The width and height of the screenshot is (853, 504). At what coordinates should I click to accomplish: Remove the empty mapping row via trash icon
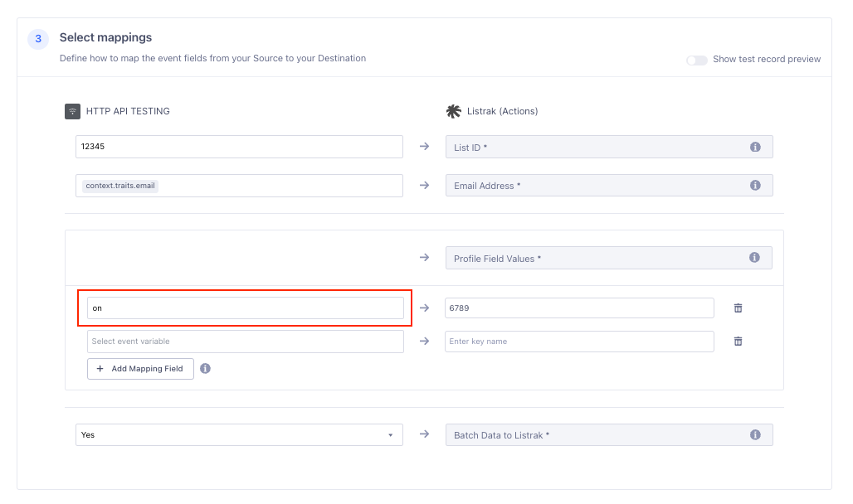click(x=738, y=341)
